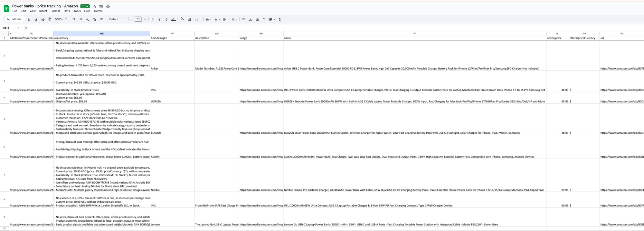Click the Insert chart icon
Screen dimensions: 644x231
(257, 19)
